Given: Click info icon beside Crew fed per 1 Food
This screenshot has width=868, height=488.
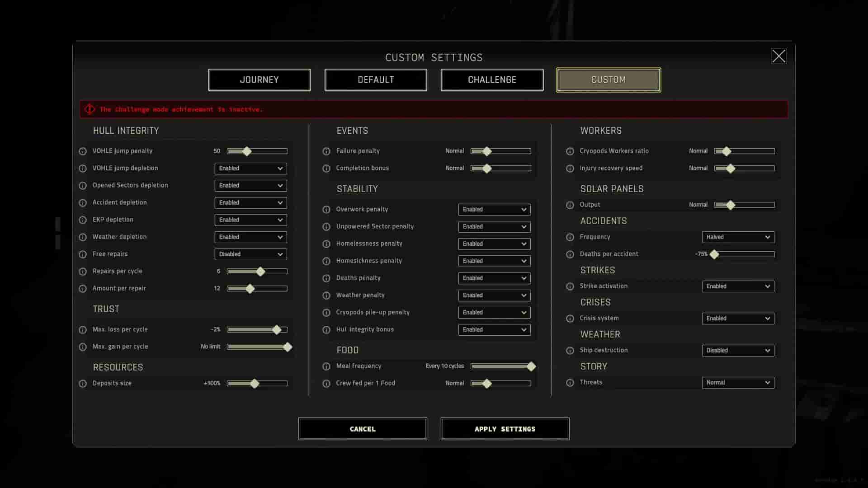Looking at the screenshot, I should 326,384.
